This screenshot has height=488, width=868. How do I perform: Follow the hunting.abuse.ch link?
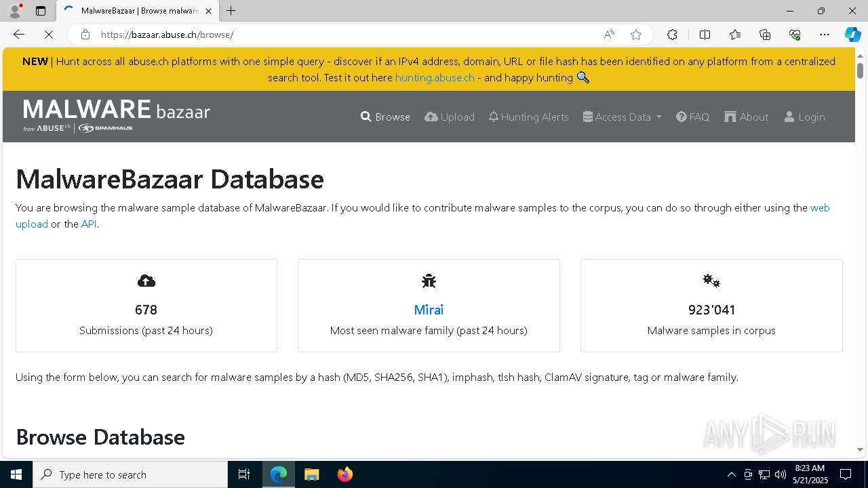[x=435, y=77]
